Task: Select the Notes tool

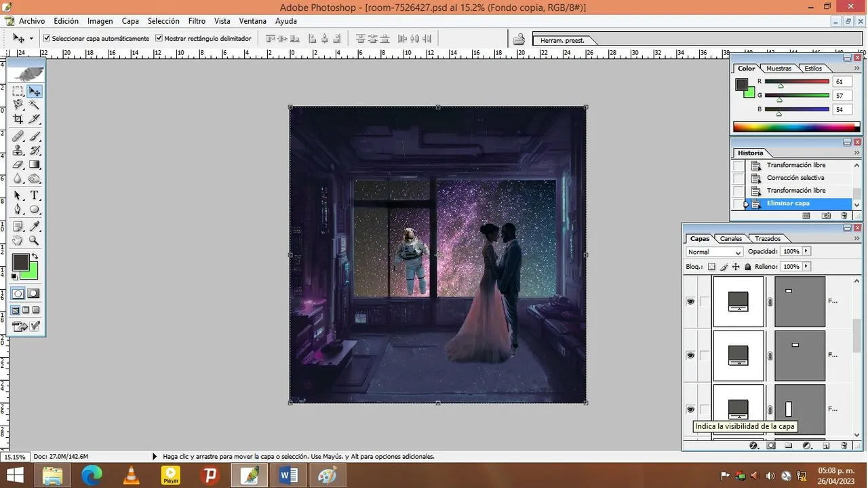Action: pos(18,226)
